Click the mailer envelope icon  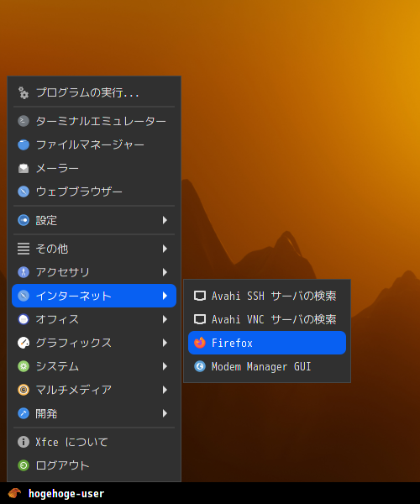[x=24, y=168]
